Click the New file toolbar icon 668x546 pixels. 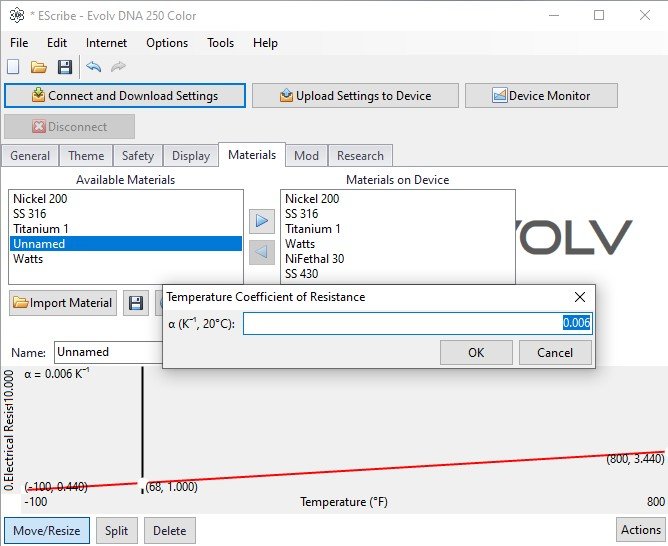[x=13, y=67]
